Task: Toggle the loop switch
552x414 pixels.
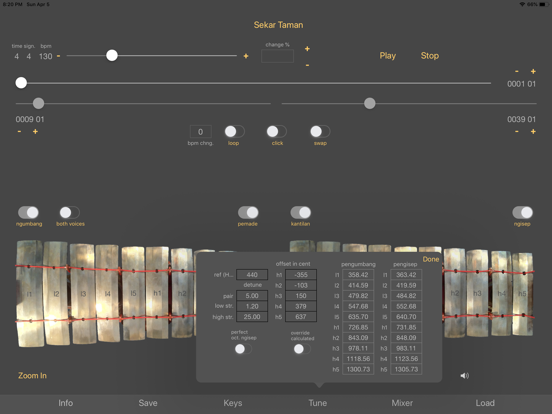Action: pos(234,132)
